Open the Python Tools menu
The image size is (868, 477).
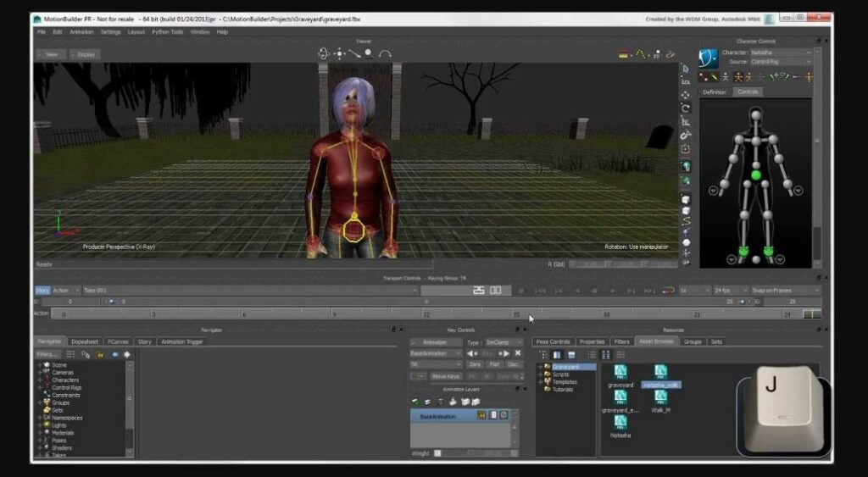pos(167,32)
